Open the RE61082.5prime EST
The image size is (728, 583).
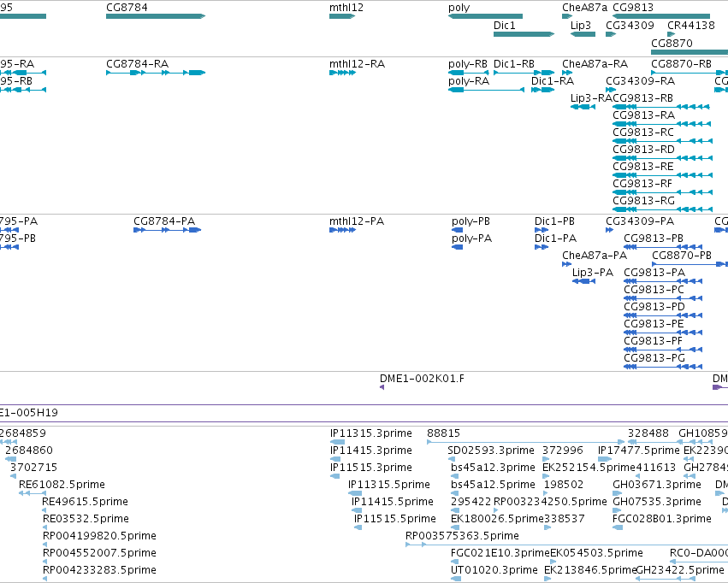(33, 493)
